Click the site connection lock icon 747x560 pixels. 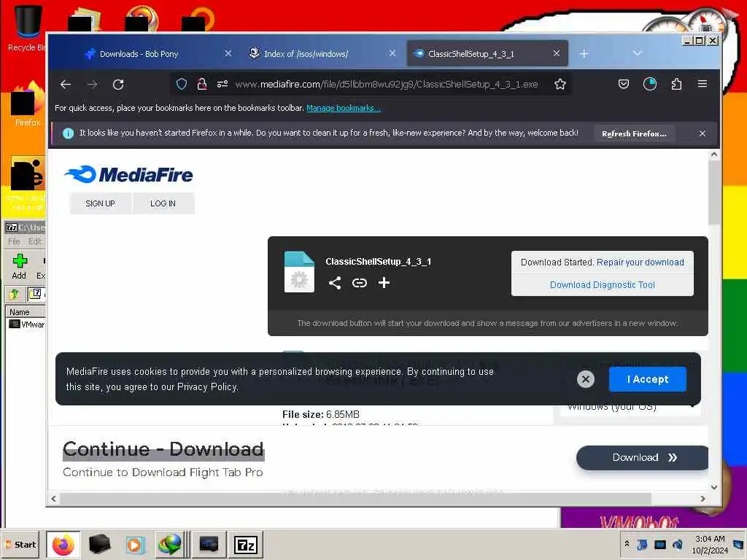pos(202,85)
